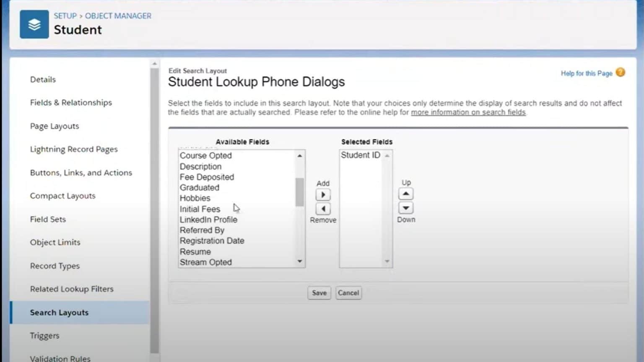Switch to Page Layouts section

pyautogui.click(x=54, y=126)
